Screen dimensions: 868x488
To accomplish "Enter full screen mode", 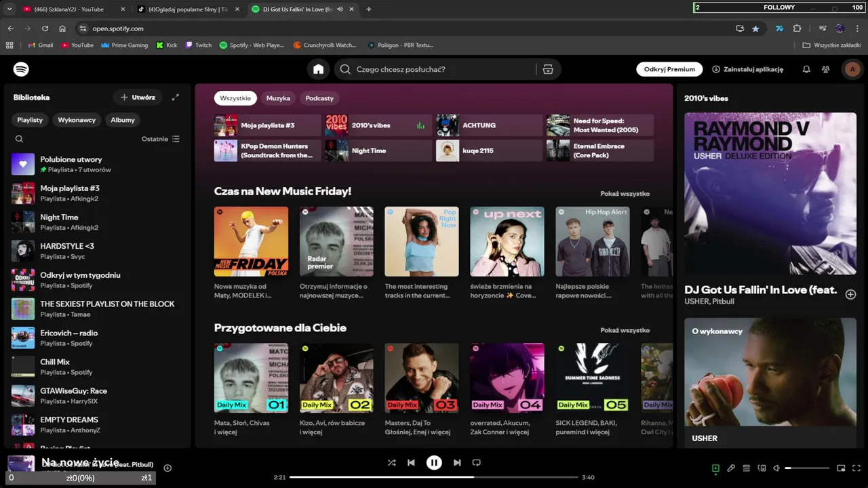I will tap(856, 468).
